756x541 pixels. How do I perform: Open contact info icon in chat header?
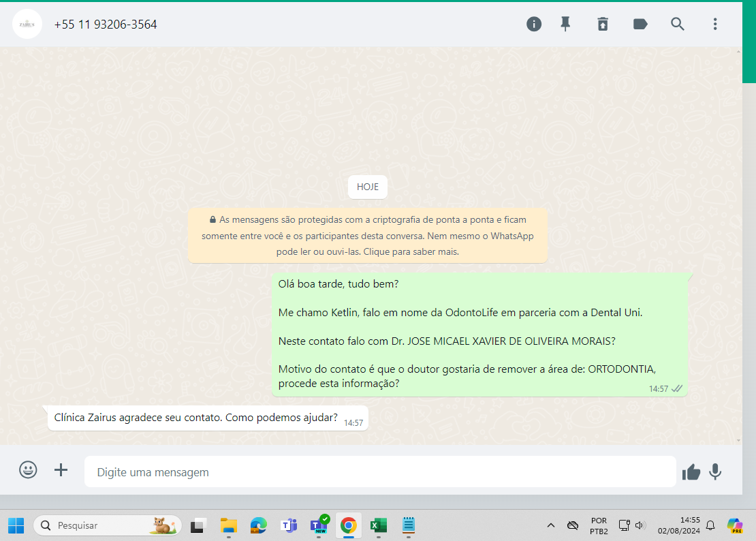[x=534, y=24]
